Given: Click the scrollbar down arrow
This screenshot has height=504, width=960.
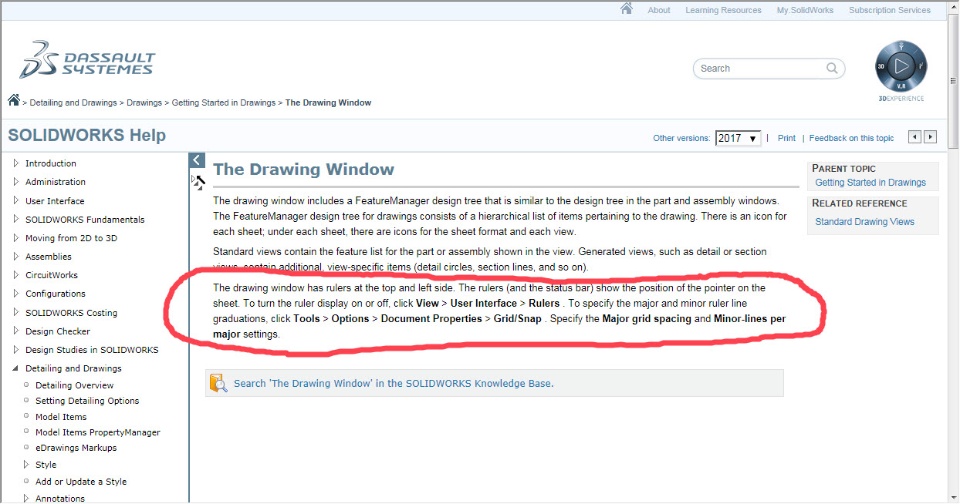Looking at the screenshot, I should [x=953, y=497].
